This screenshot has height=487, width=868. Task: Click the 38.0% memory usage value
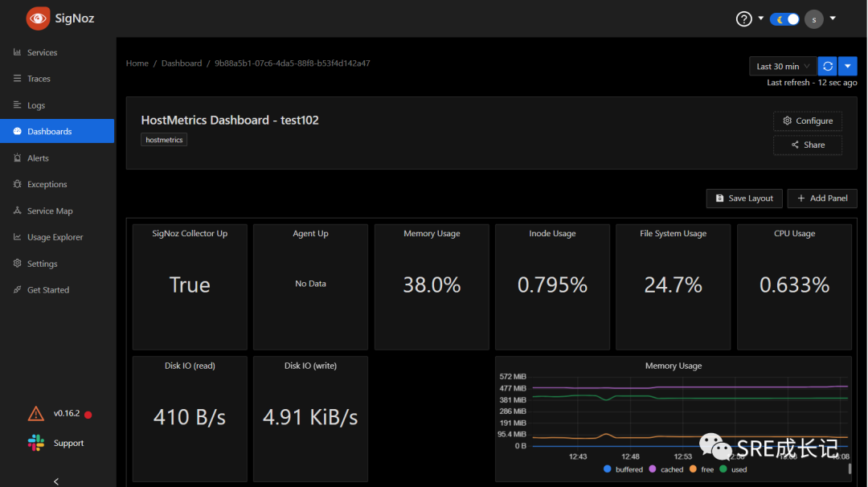(432, 285)
